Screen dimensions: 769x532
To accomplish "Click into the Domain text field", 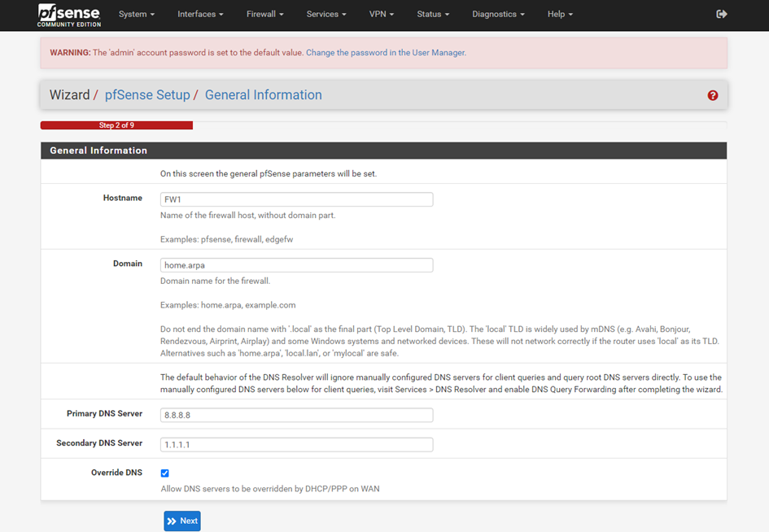I will pyautogui.click(x=297, y=265).
